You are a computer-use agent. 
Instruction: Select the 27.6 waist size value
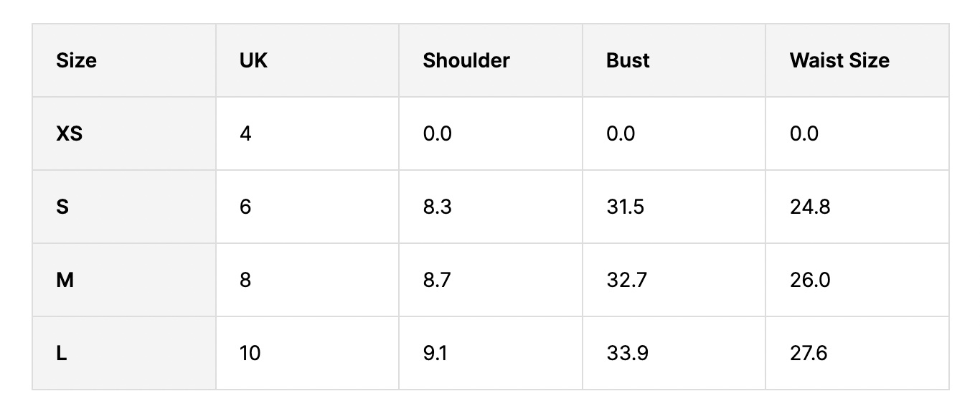809,353
